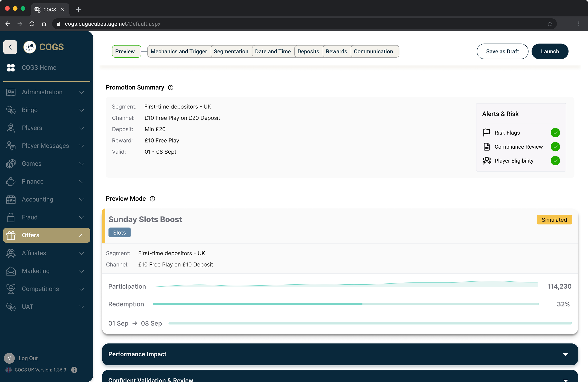Open COGS Home grid icon
The width and height of the screenshot is (588, 382).
(11, 68)
